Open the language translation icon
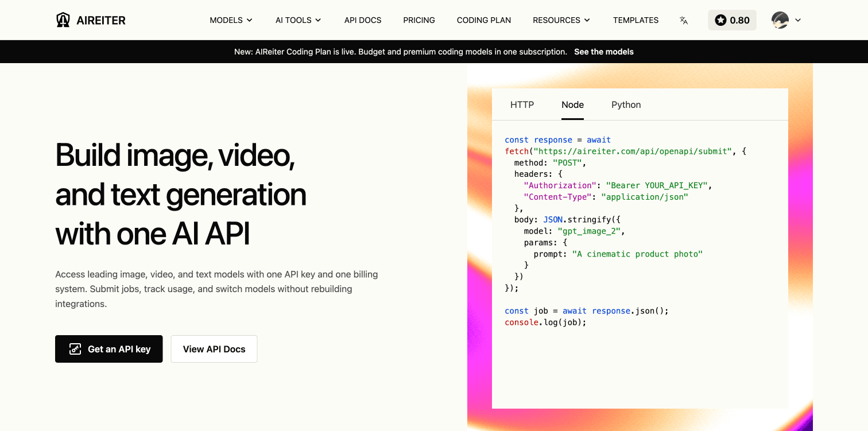The width and height of the screenshot is (868, 431). click(683, 20)
